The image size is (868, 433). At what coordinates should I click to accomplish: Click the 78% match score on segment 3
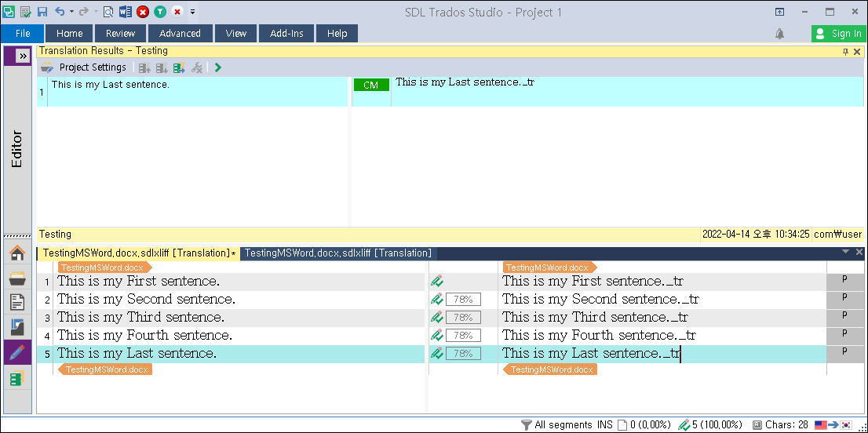463,318
